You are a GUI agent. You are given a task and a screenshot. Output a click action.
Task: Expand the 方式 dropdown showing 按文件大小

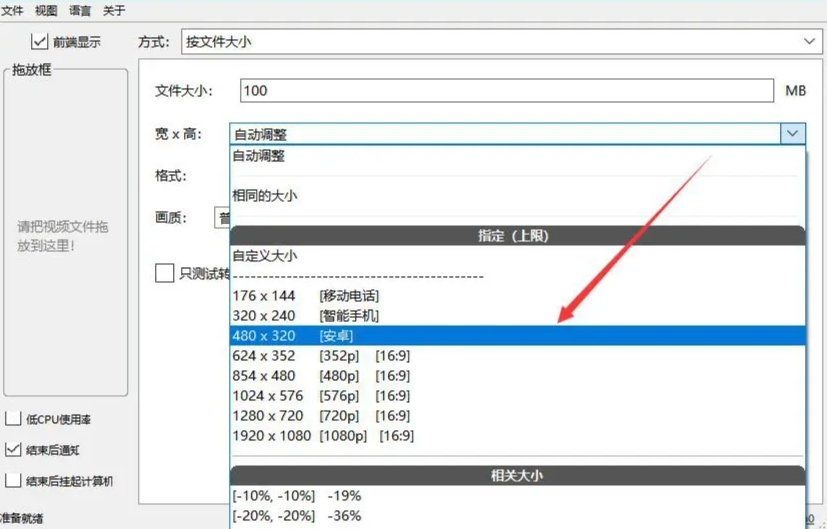[x=502, y=42]
